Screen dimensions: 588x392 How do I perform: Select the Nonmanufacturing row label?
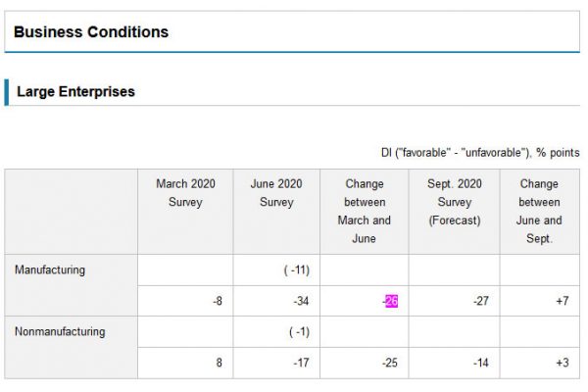(60, 332)
